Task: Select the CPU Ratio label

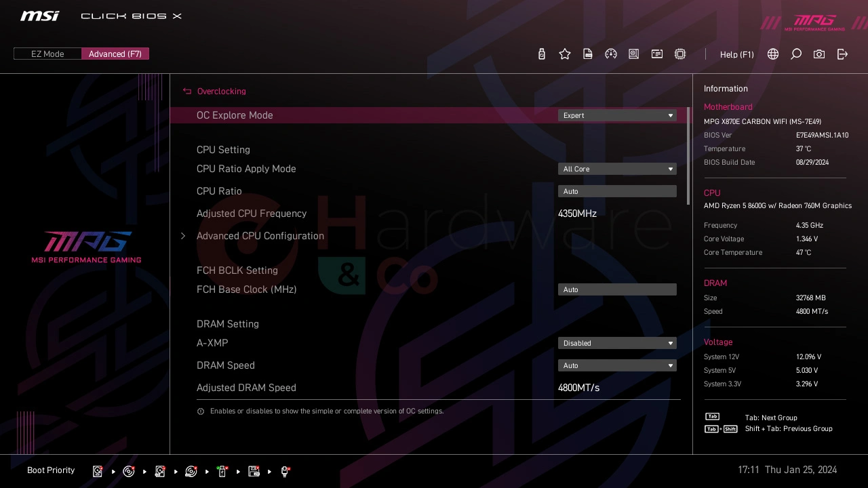Action: pos(219,191)
